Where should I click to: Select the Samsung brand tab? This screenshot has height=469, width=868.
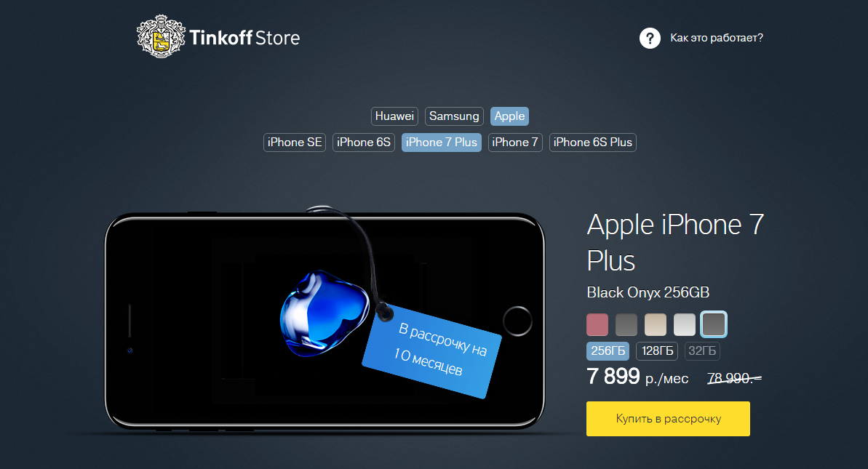tap(454, 116)
